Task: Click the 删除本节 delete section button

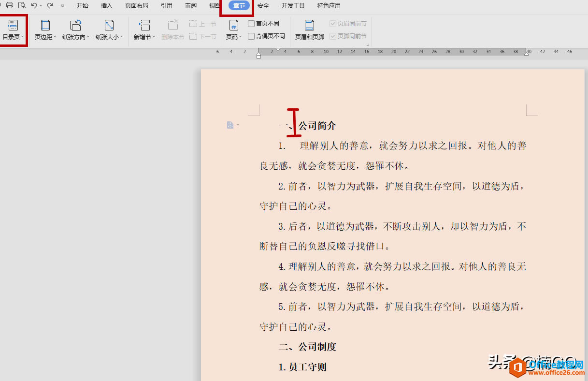Action: coord(173,37)
